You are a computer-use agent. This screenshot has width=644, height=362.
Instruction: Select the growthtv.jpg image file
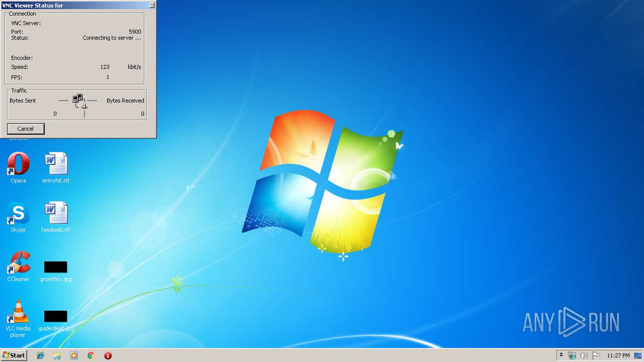[x=56, y=271]
